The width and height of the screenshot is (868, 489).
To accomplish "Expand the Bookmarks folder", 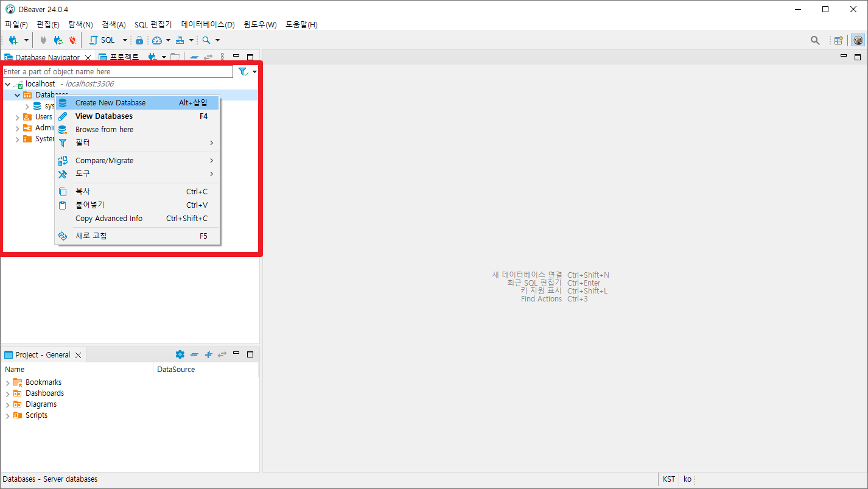I will (x=7, y=382).
